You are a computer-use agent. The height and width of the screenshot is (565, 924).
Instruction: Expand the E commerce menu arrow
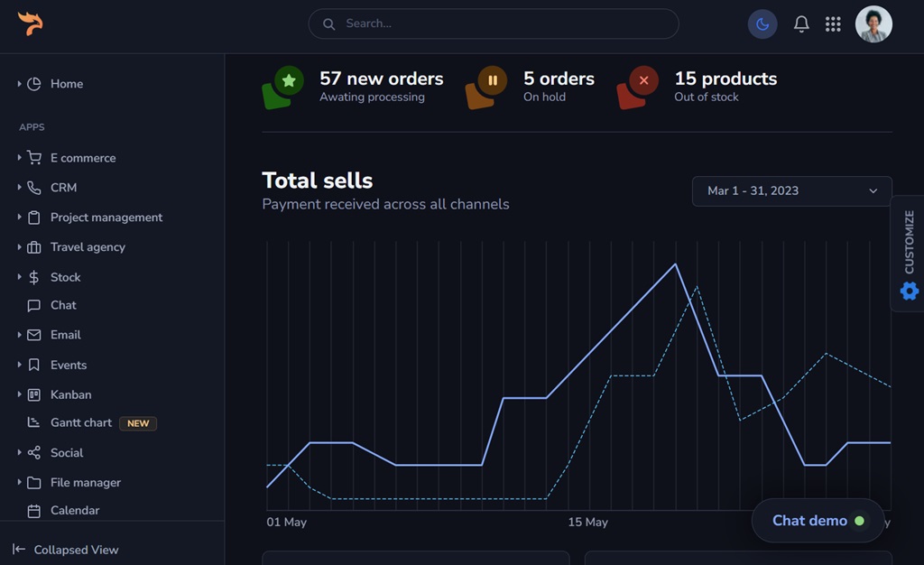tap(19, 158)
